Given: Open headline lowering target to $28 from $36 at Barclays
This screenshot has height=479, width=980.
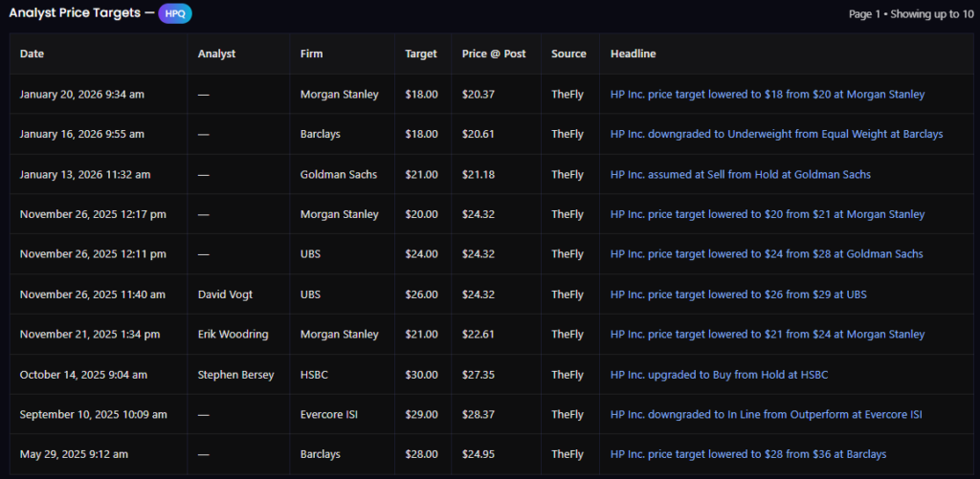Looking at the screenshot, I should click(747, 454).
